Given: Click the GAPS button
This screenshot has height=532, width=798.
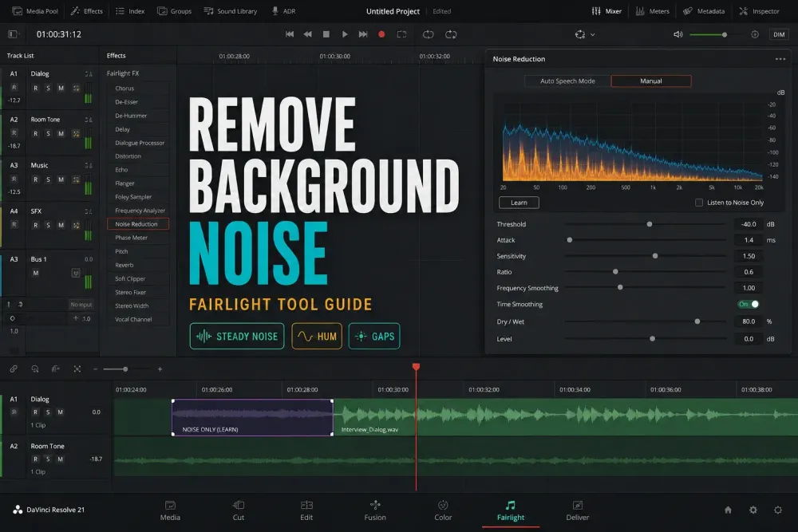Looking at the screenshot, I should click(x=374, y=336).
